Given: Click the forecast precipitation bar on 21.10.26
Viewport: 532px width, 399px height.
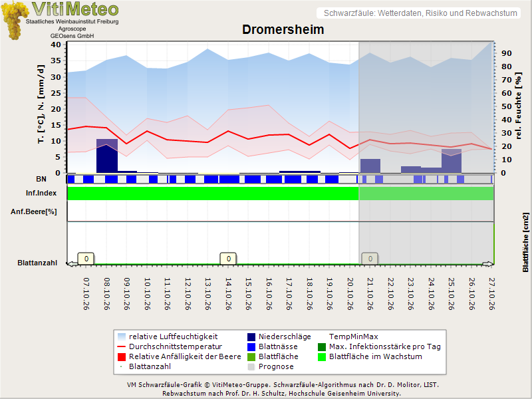Looking at the screenshot, I should (x=370, y=166).
